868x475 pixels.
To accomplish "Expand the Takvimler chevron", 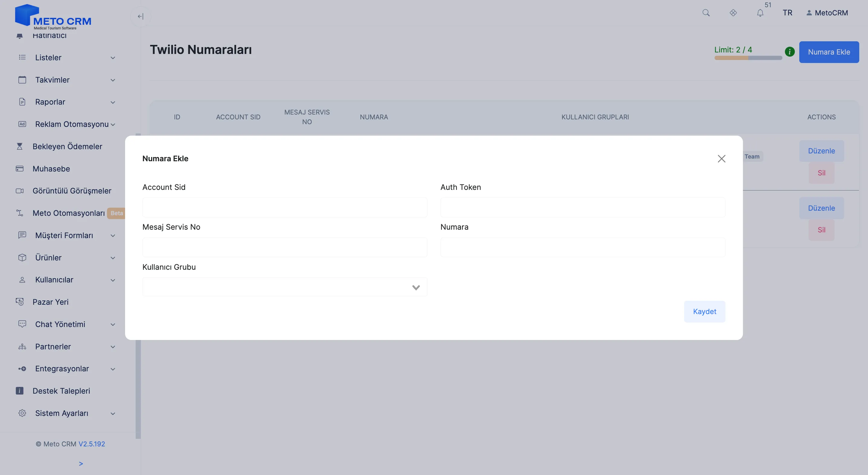I will coord(113,80).
